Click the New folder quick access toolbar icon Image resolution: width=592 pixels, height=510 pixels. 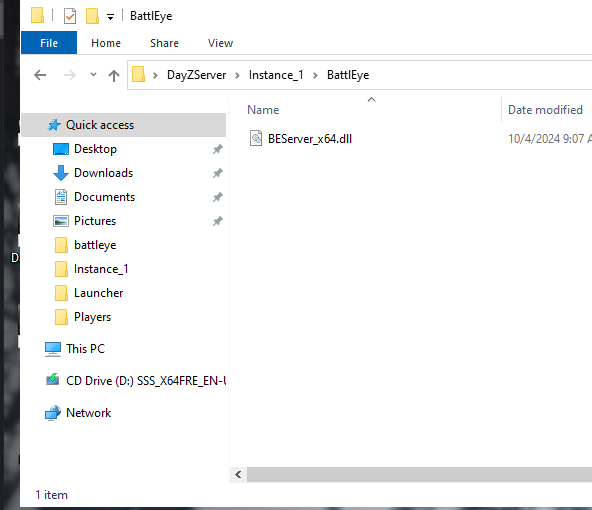coord(92,16)
